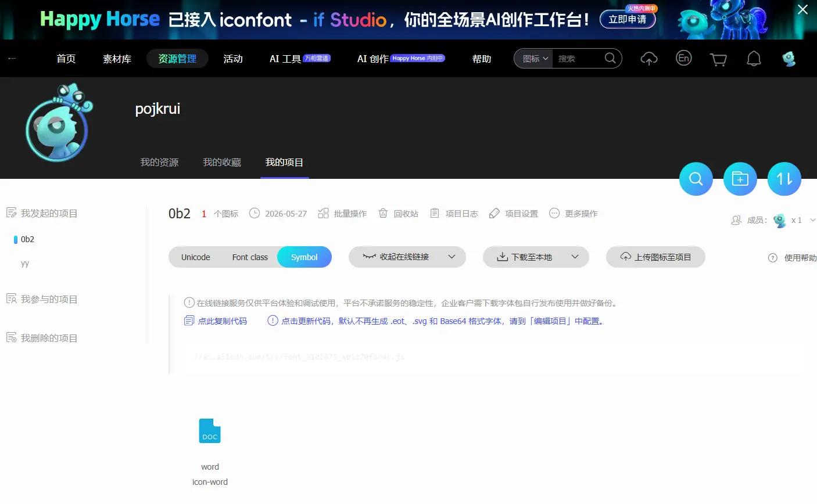Click the large profile avatar picture
This screenshot has width=817, height=504.
[x=58, y=123]
